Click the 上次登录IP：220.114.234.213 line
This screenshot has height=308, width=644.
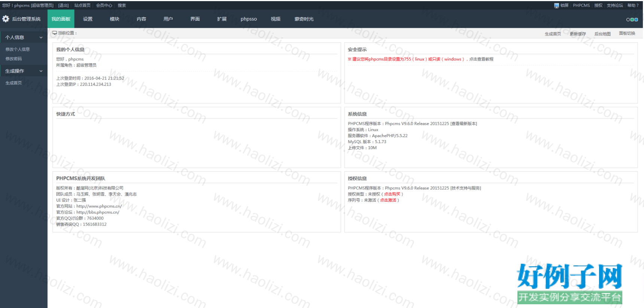coord(83,84)
